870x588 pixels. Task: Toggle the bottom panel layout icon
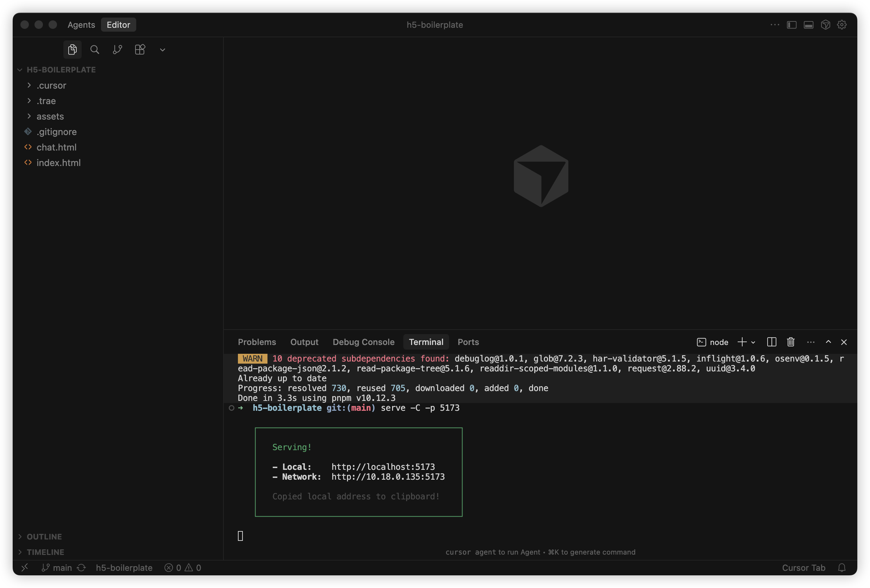[808, 25]
